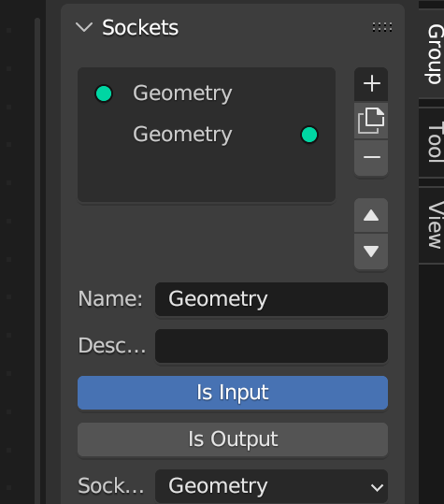Remove the selected socket with minus icon
This screenshot has height=504, width=444.
[371, 157]
